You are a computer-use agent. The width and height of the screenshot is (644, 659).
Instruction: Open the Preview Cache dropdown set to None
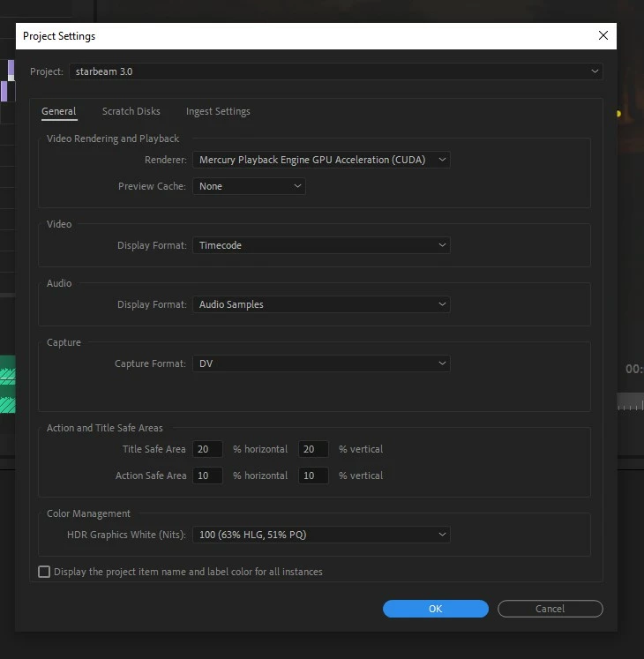point(249,186)
